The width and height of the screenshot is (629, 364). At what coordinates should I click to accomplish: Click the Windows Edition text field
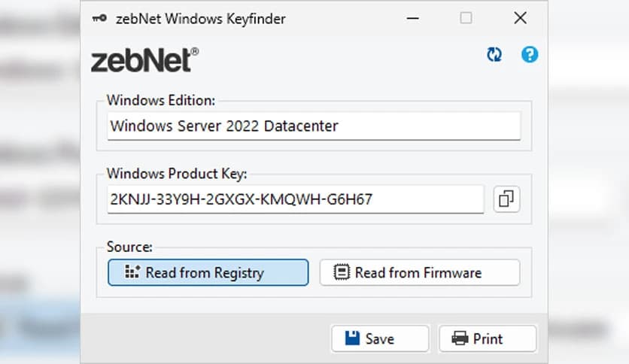(314, 126)
